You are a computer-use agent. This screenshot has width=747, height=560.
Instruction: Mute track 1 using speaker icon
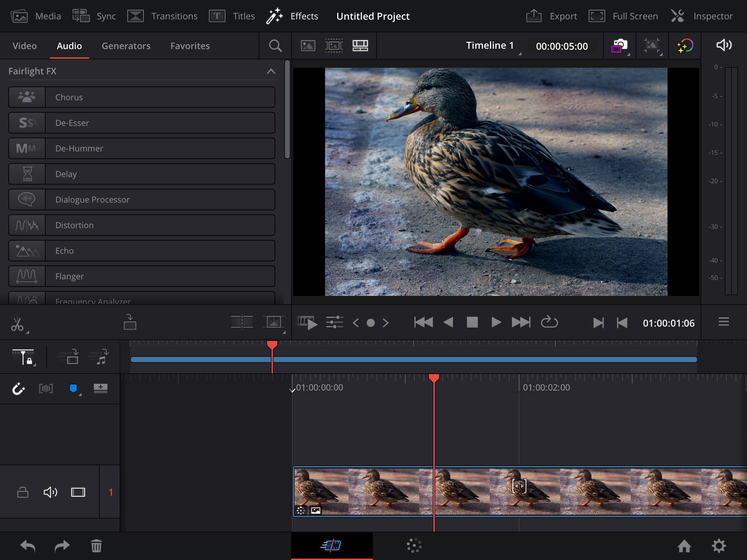[50, 492]
